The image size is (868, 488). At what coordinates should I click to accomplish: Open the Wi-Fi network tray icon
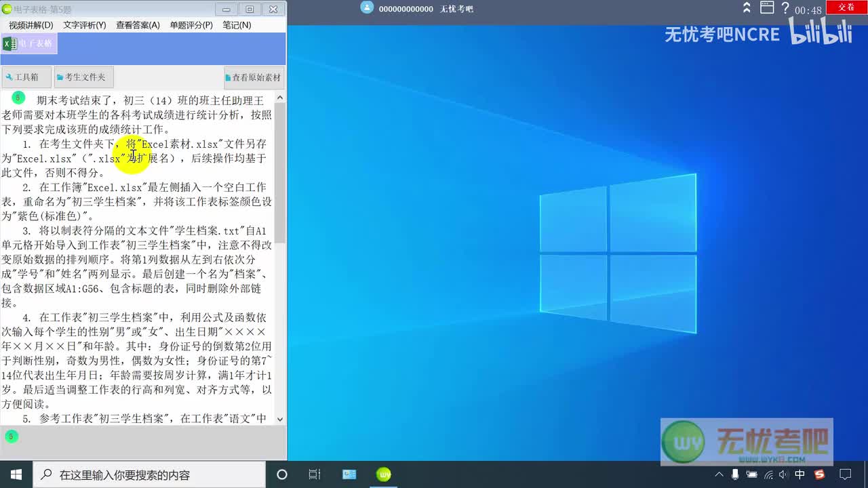coord(768,474)
